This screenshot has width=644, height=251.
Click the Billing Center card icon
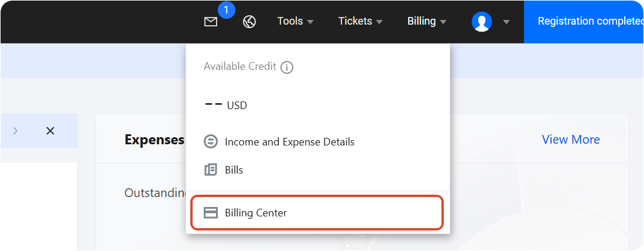[211, 213]
